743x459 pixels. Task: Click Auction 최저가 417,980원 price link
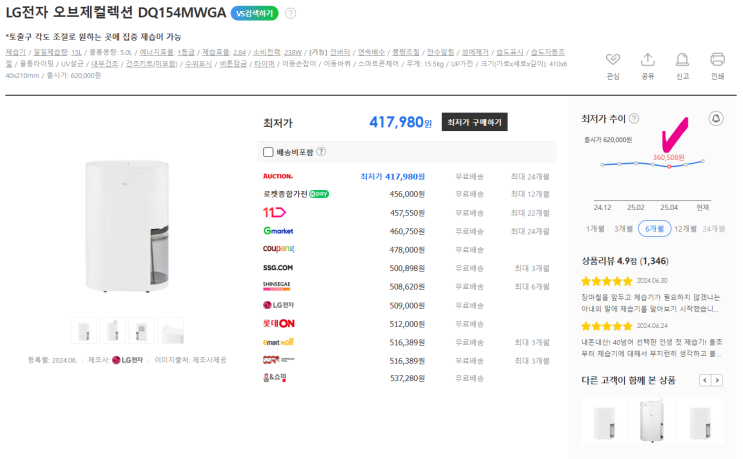392,176
